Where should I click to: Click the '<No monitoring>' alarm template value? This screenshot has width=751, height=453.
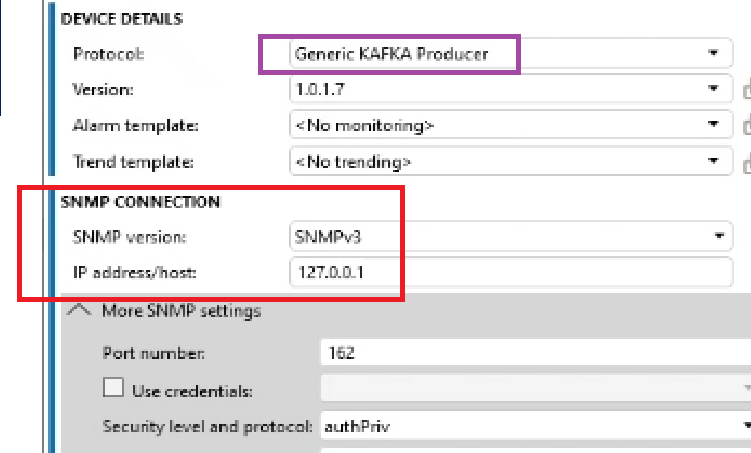click(363, 125)
